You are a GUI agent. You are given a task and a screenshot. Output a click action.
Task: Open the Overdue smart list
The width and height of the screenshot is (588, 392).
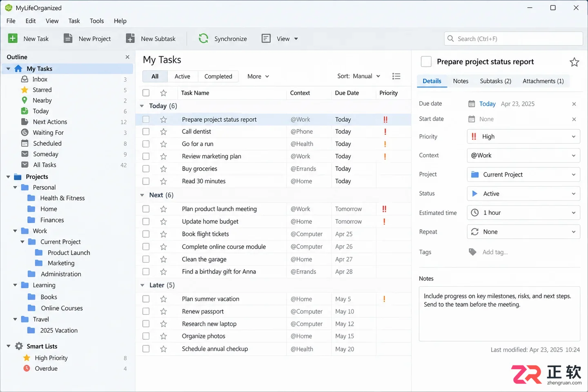pyautogui.click(x=46, y=368)
